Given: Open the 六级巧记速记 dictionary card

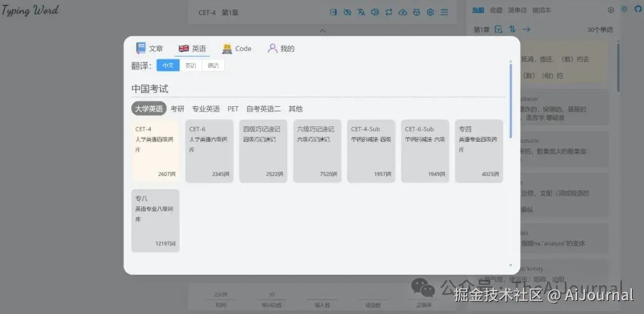Looking at the screenshot, I should point(317,151).
